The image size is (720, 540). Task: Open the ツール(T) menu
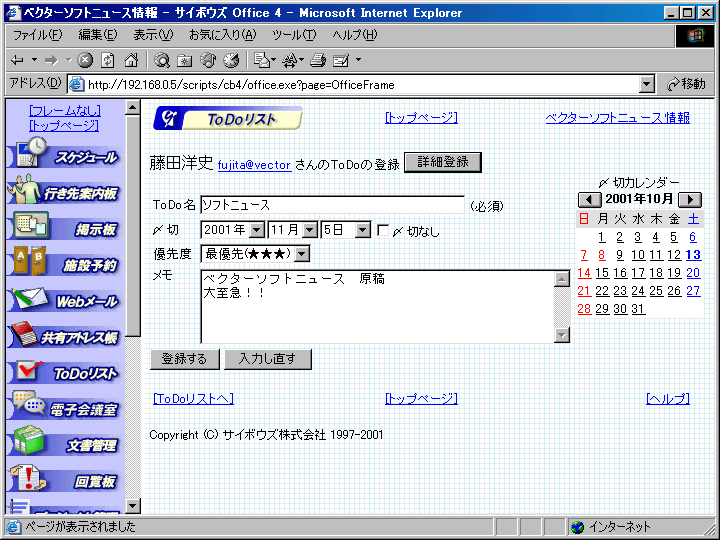click(x=294, y=35)
